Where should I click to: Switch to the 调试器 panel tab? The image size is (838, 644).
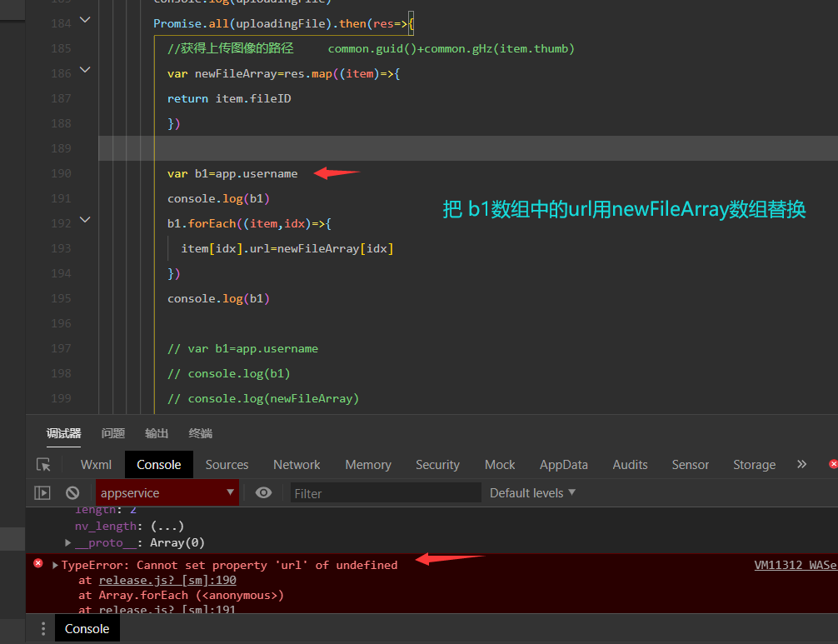(x=63, y=433)
